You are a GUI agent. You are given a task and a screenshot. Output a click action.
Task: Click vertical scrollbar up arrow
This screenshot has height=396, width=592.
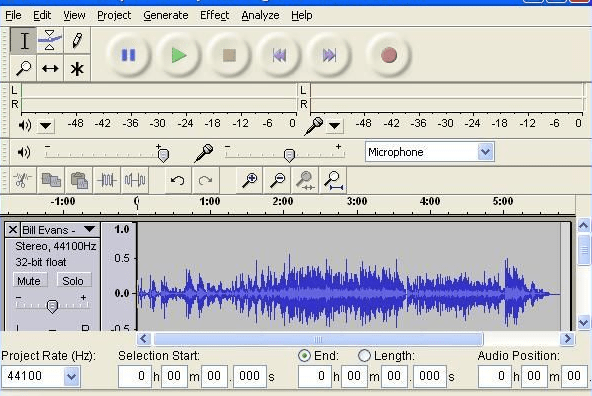click(x=584, y=226)
